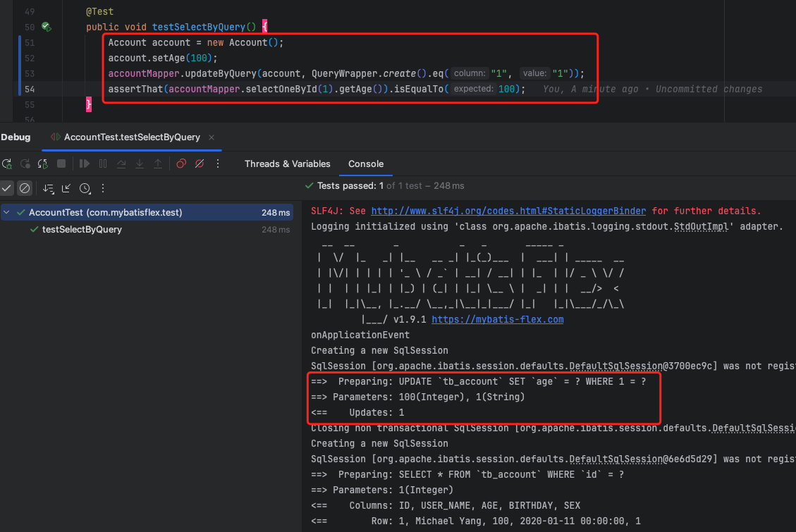Screen dimensions: 796x532
Task: Open the test sort options dropdown
Action: pos(48,188)
